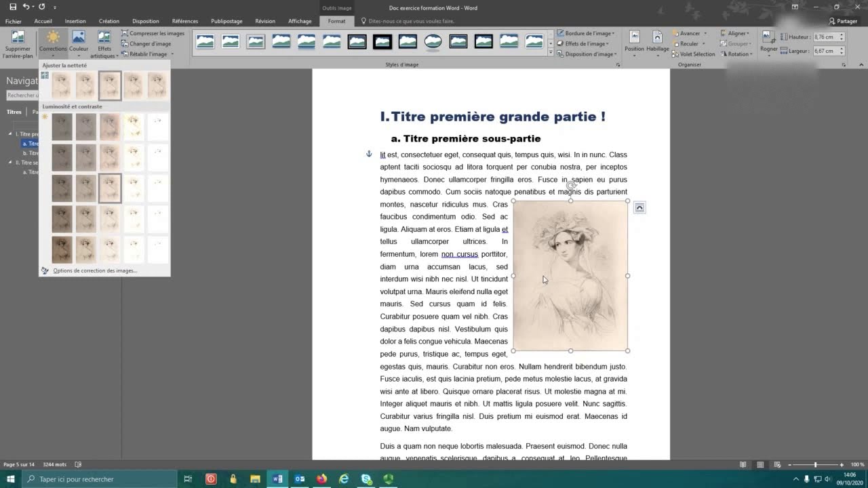Click the Titres tab in Navigation pane
This screenshot has width=868, height=488.
14,112
